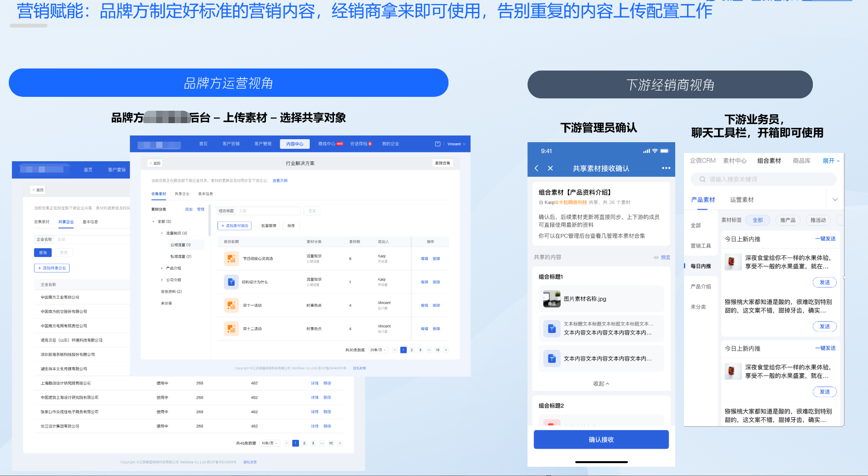Open the 图片素材名称.jpg thumbnail
868x476 pixels.
click(552, 299)
